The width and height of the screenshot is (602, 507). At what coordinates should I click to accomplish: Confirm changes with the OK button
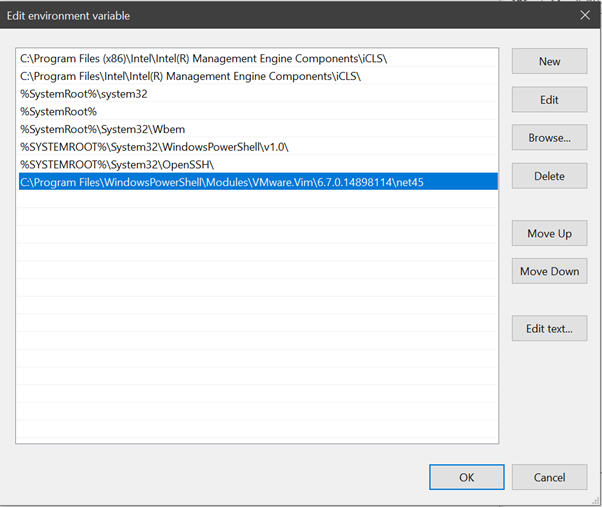click(x=466, y=477)
